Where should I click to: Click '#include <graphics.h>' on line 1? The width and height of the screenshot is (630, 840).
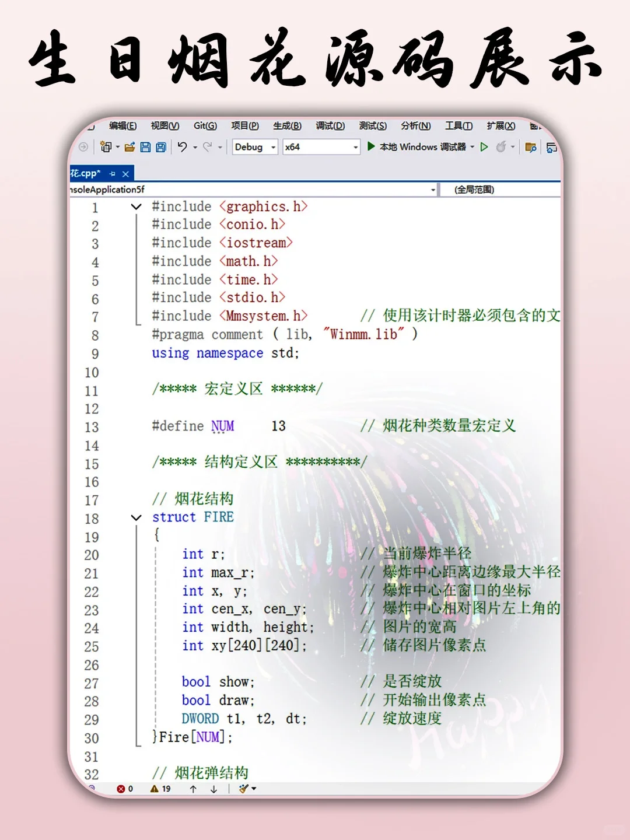click(229, 206)
